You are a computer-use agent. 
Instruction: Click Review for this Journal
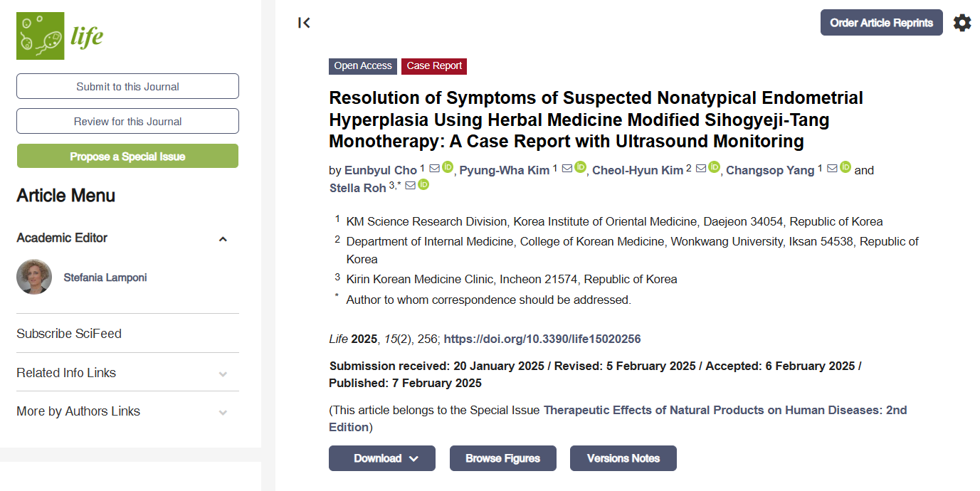(x=127, y=121)
